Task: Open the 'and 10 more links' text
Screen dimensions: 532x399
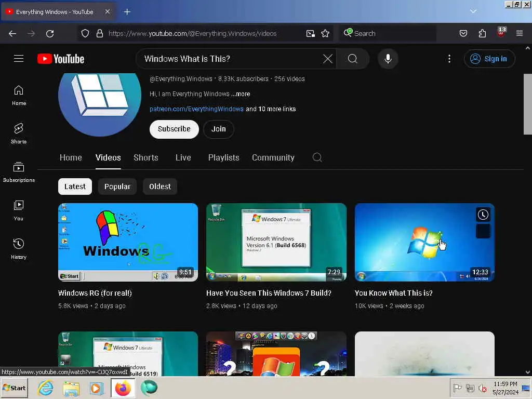Action: 271,109
